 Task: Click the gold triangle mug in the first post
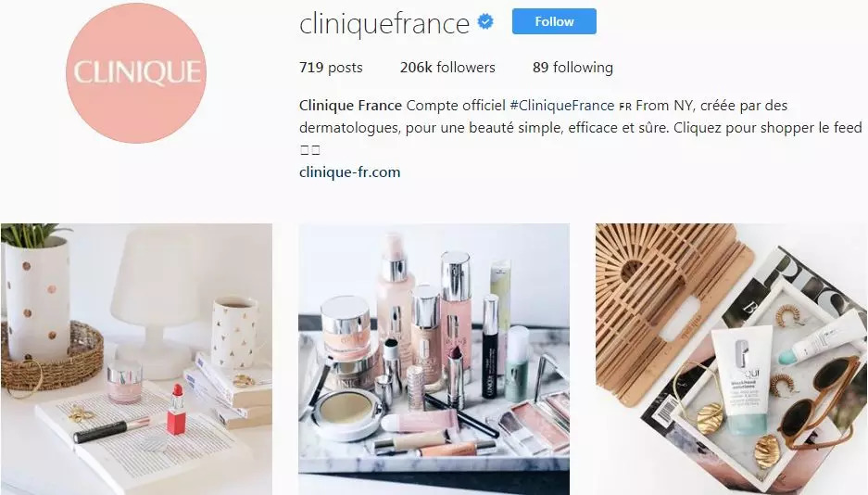[x=234, y=332]
